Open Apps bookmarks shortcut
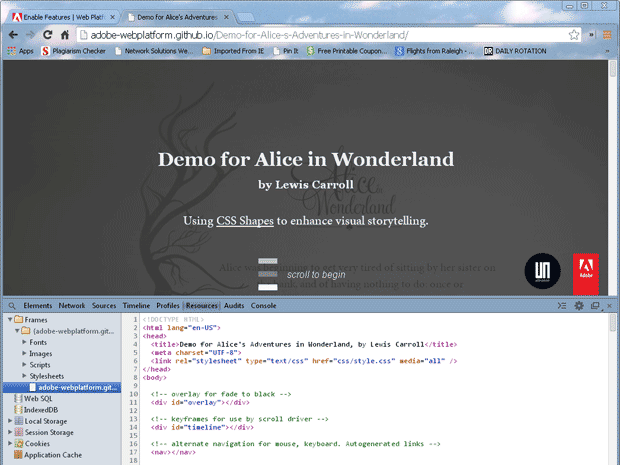 coord(21,51)
